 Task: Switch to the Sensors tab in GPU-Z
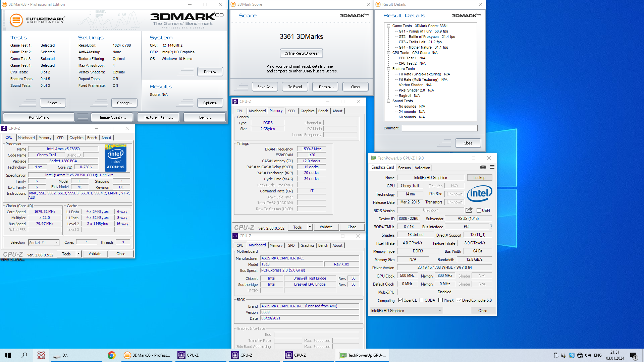tap(404, 168)
